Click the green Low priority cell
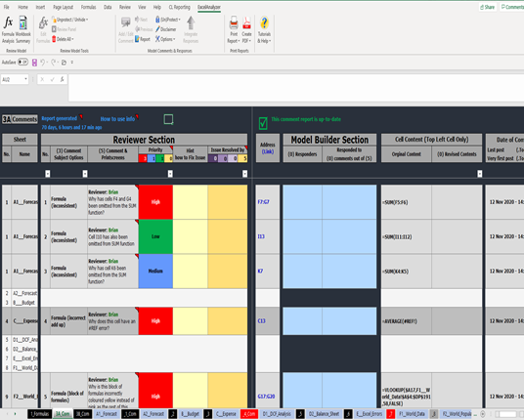Viewport: 524px width, 420px height. 155,236
